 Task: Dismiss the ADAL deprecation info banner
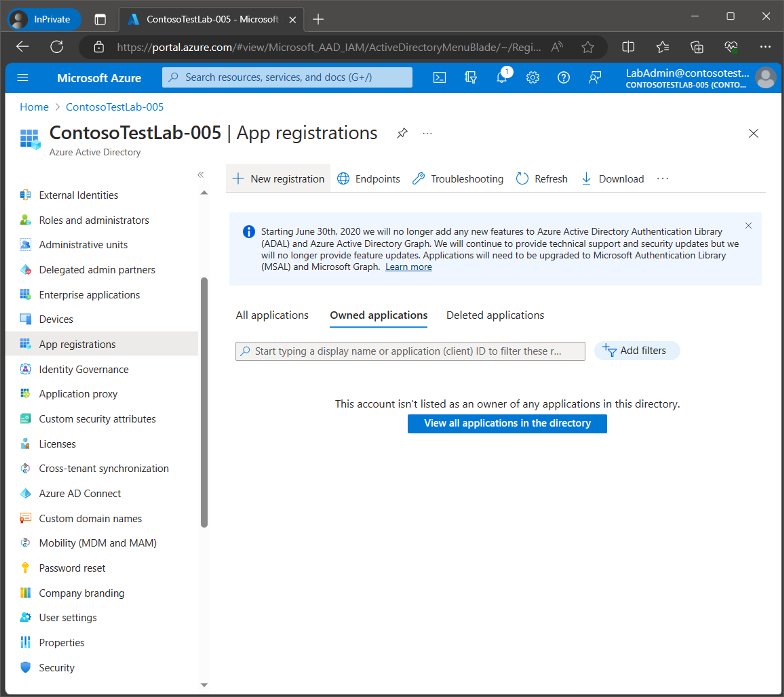click(748, 226)
